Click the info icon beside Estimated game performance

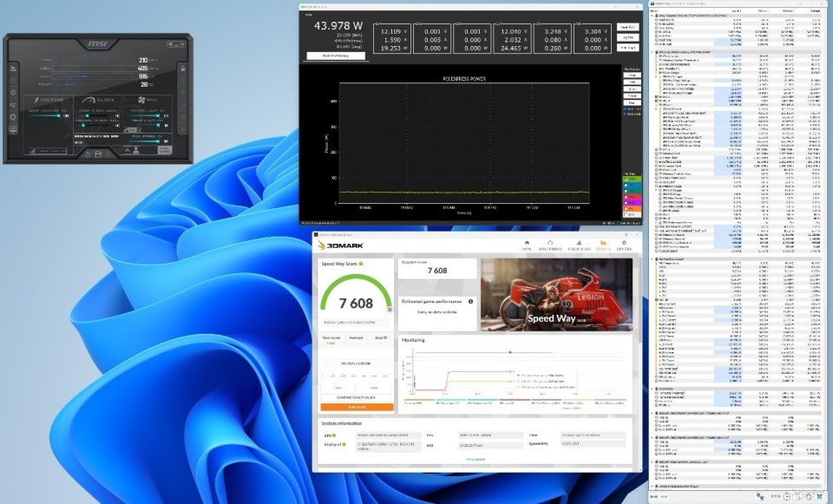click(470, 301)
